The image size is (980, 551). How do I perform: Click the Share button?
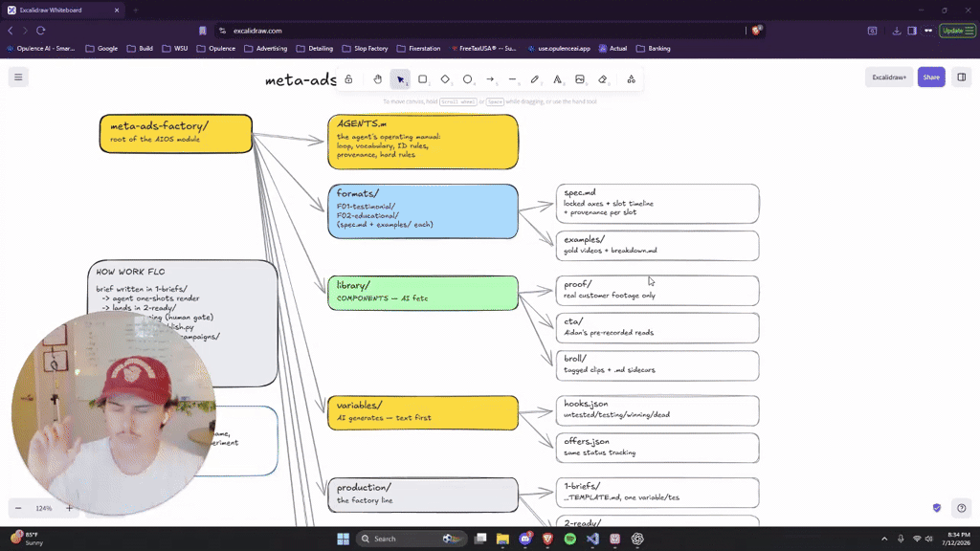931,77
